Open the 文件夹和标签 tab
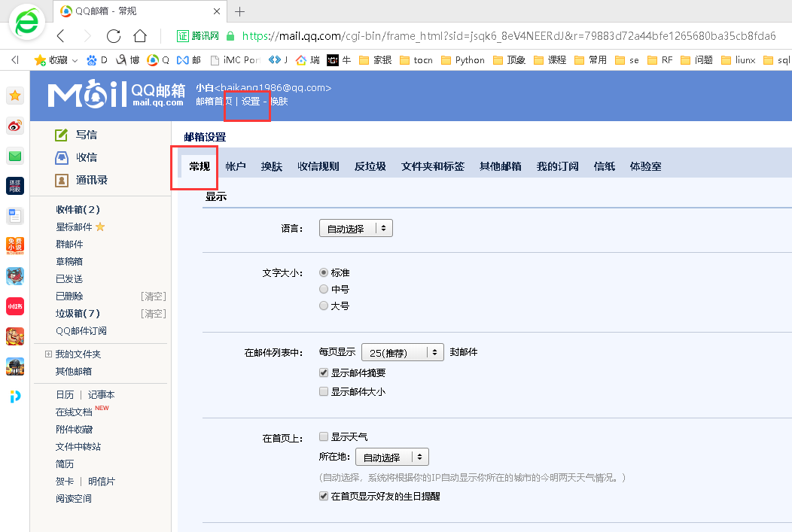The image size is (792, 532). coord(433,166)
